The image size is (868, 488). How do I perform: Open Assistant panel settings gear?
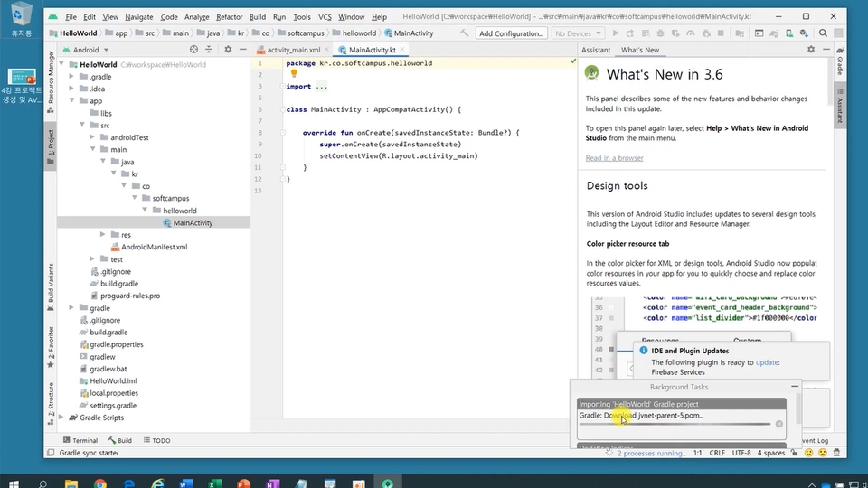click(811, 49)
